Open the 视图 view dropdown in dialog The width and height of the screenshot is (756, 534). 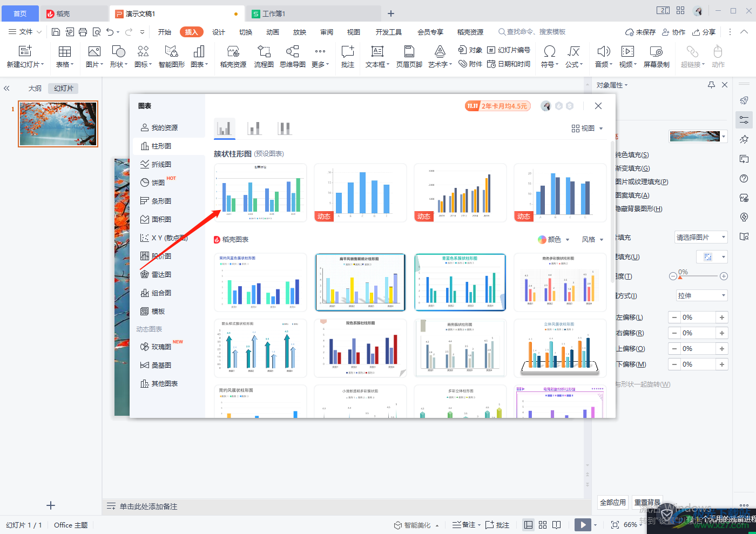tap(587, 128)
